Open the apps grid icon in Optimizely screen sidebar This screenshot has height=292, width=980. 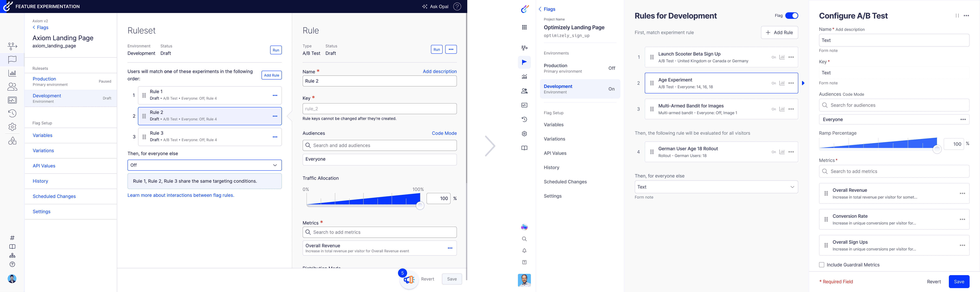coord(524,27)
